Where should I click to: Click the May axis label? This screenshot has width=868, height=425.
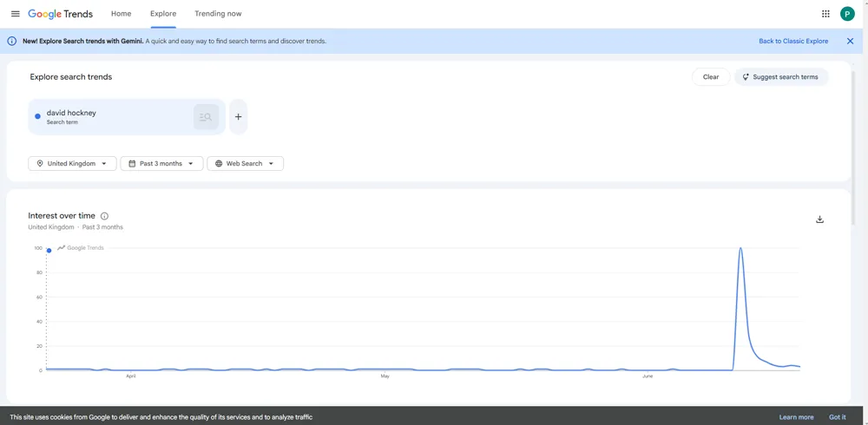point(385,376)
